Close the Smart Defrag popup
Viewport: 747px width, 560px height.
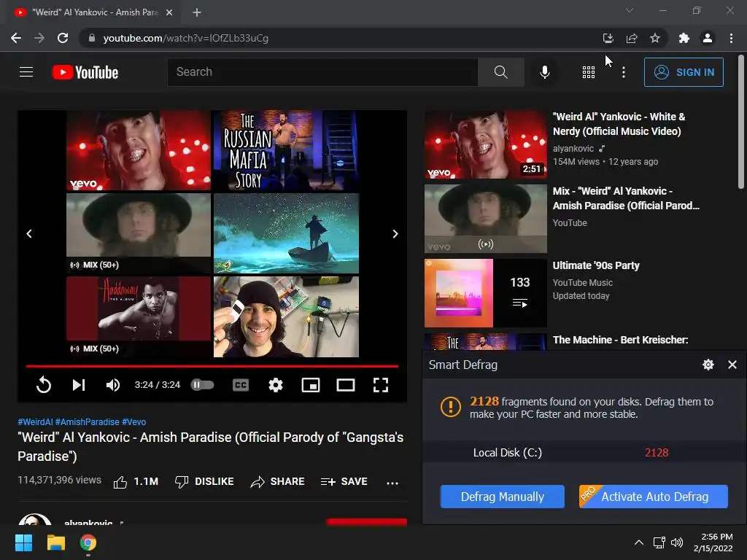click(732, 365)
